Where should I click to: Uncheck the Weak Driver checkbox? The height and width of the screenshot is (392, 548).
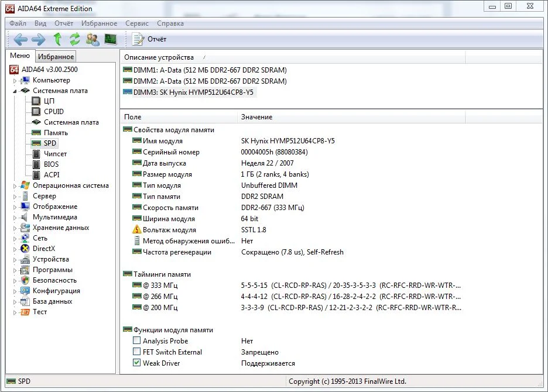click(137, 363)
